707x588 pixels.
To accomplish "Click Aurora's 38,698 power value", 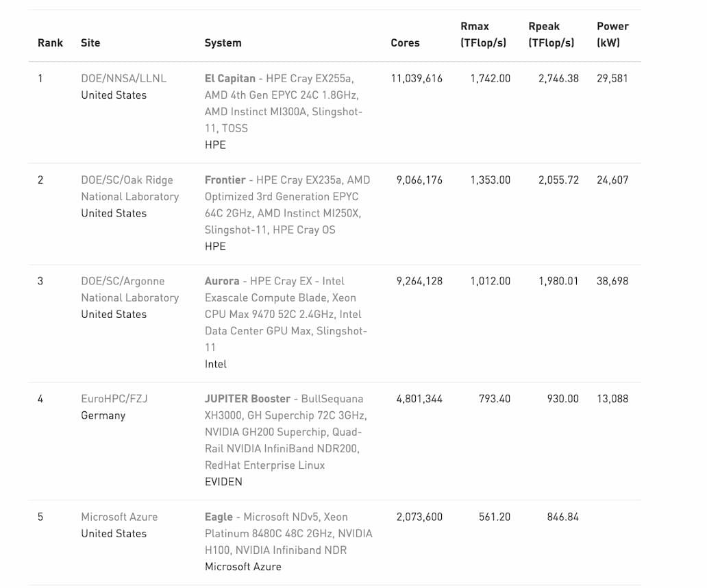I will (612, 281).
